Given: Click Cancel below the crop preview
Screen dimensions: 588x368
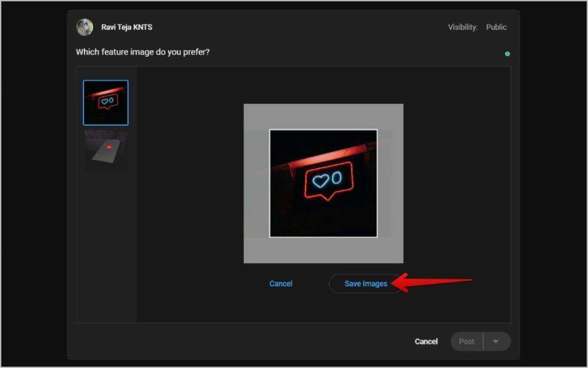Looking at the screenshot, I should [x=280, y=284].
